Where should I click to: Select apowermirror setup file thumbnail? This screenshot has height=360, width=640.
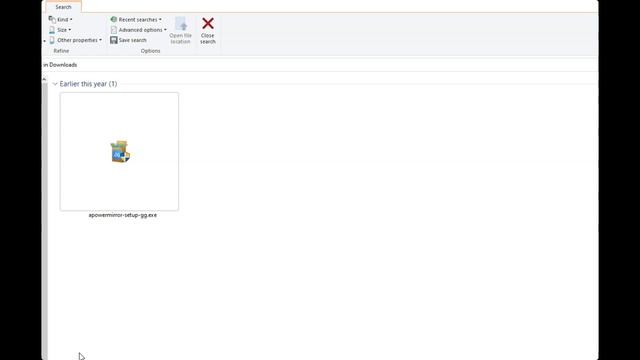119,151
